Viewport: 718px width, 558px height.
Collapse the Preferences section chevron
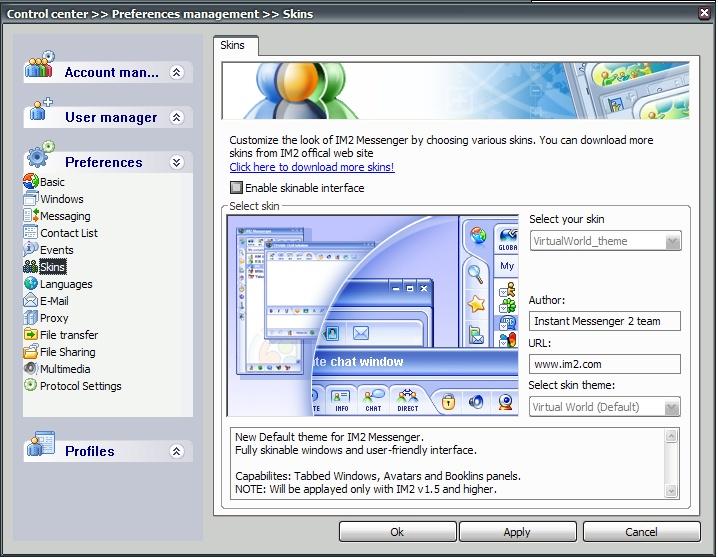pos(177,162)
